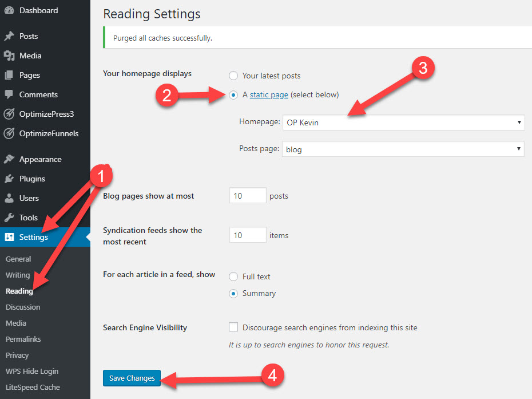Click the Posts pushpin icon
Viewport: 532px width, 399px height.
click(x=9, y=36)
